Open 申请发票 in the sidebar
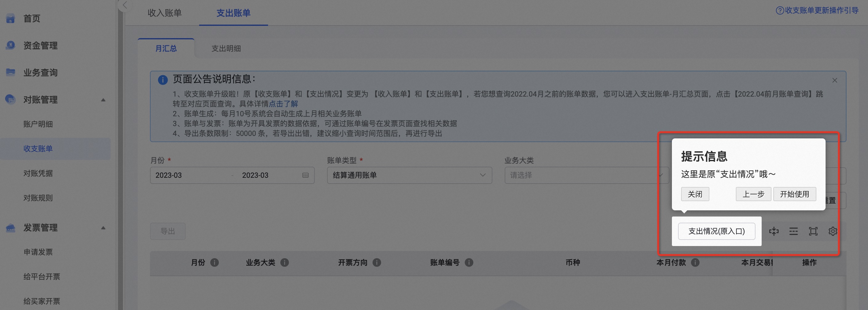The image size is (868, 310). (x=38, y=252)
